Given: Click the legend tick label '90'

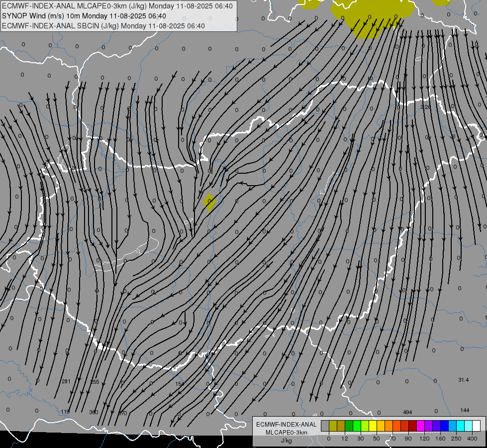Looking at the screenshot, I should tap(408, 439).
